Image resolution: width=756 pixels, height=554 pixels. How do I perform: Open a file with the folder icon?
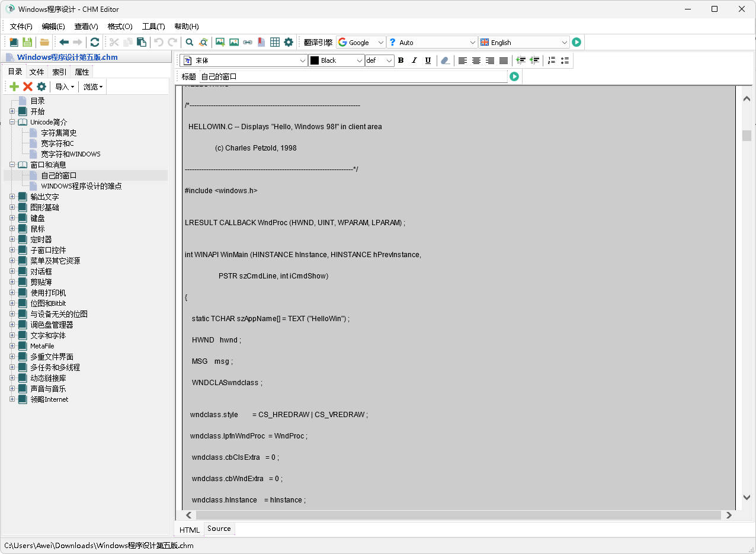[x=44, y=42]
